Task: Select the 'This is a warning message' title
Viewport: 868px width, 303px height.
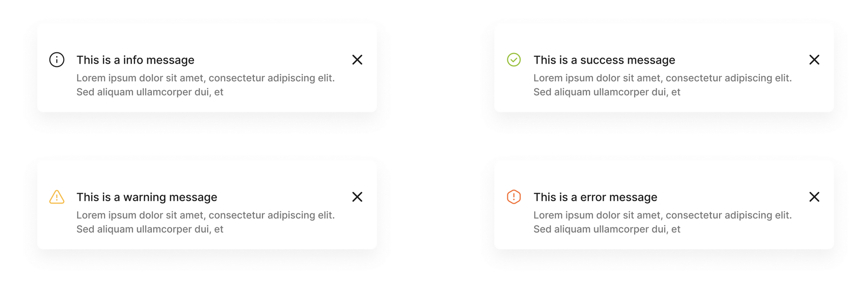Action: (x=147, y=197)
